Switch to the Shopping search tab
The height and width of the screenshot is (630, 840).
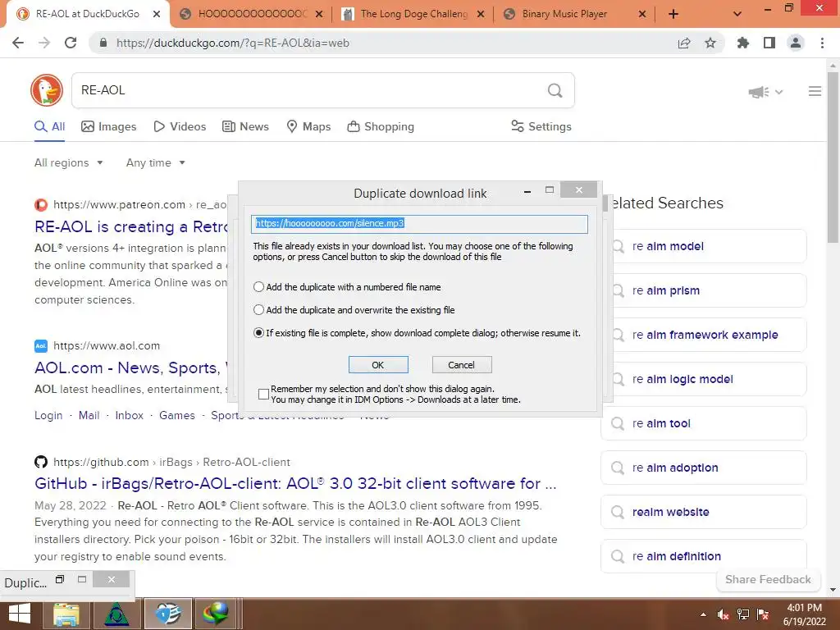pyautogui.click(x=381, y=126)
